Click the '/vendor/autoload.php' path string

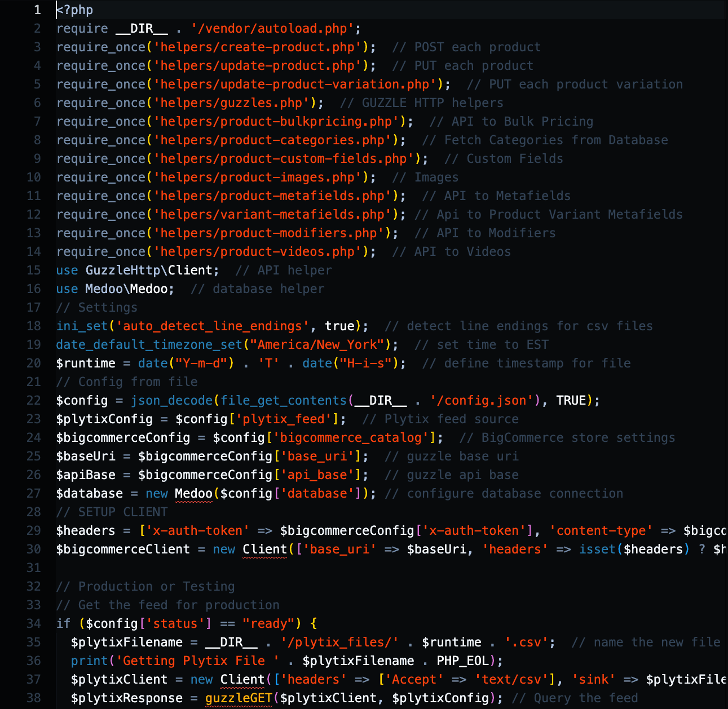point(272,28)
